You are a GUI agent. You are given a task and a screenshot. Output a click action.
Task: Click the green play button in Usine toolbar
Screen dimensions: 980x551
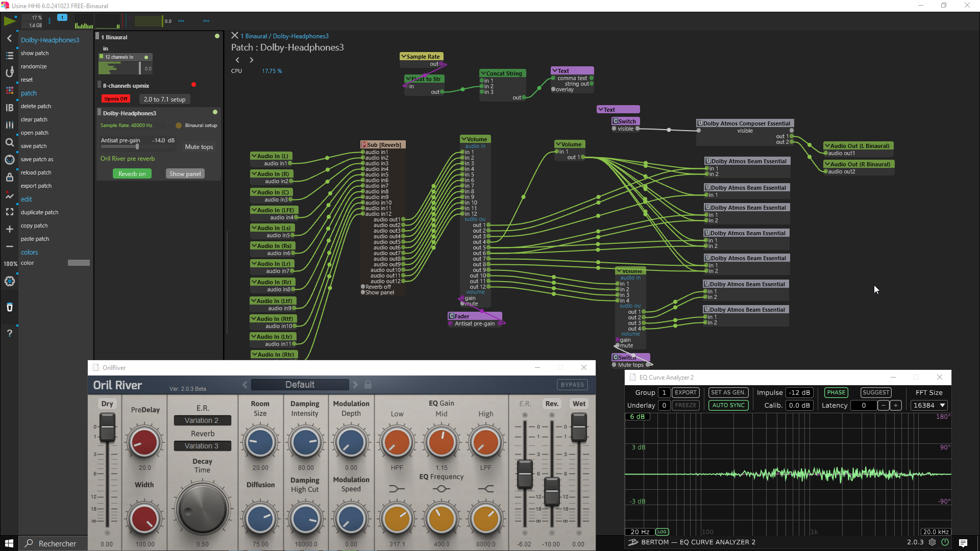tap(9, 21)
